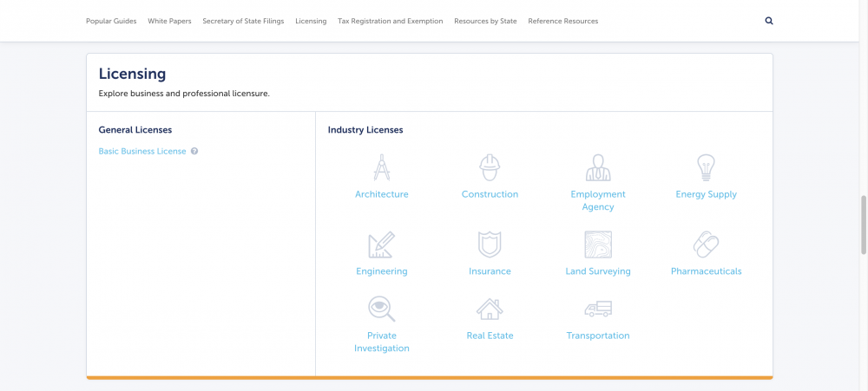Open Secretary of State Filings menu
This screenshot has height=391, width=868.
(243, 21)
